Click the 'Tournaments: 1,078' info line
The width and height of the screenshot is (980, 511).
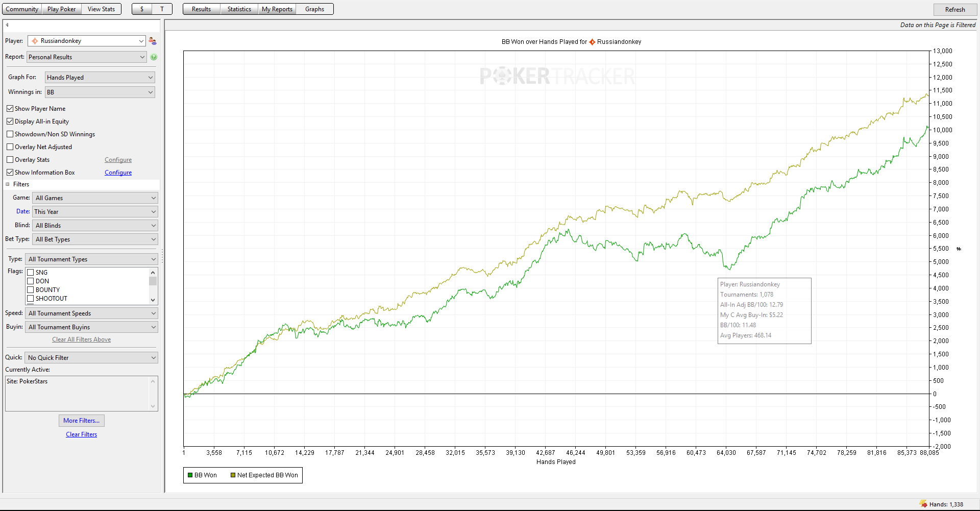(747, 295)
